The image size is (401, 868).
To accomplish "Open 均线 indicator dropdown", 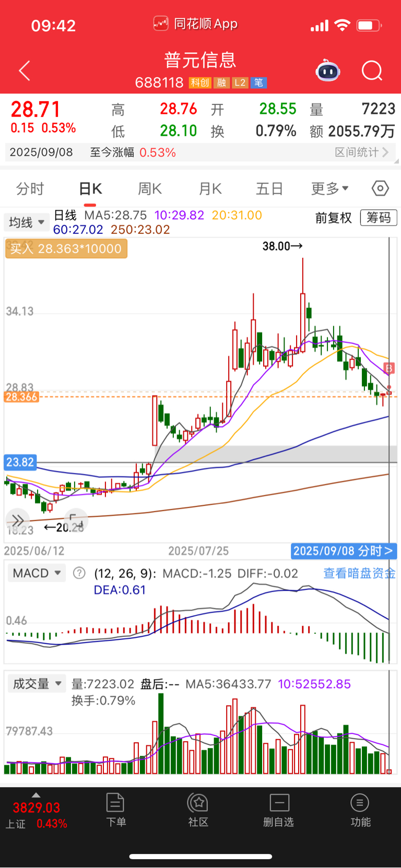I will click(27, 222).
